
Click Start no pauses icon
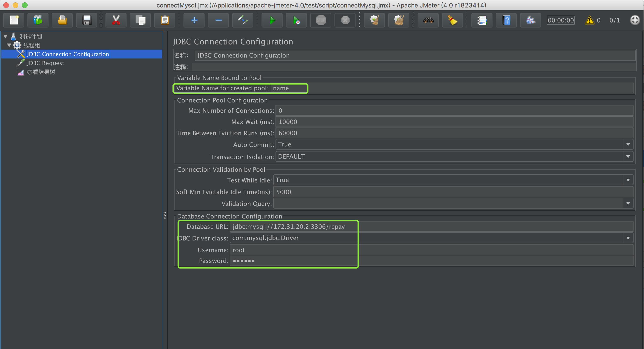click(x=296, y=20)
